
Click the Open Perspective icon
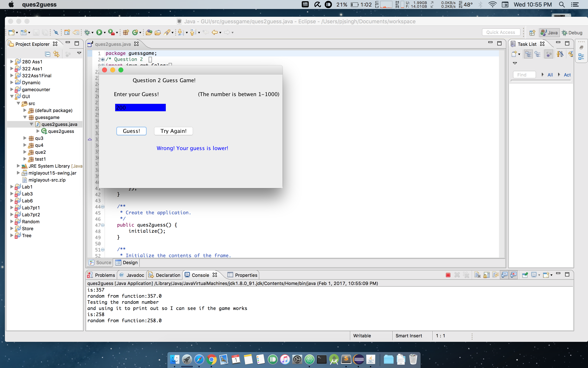pos(532,33)
